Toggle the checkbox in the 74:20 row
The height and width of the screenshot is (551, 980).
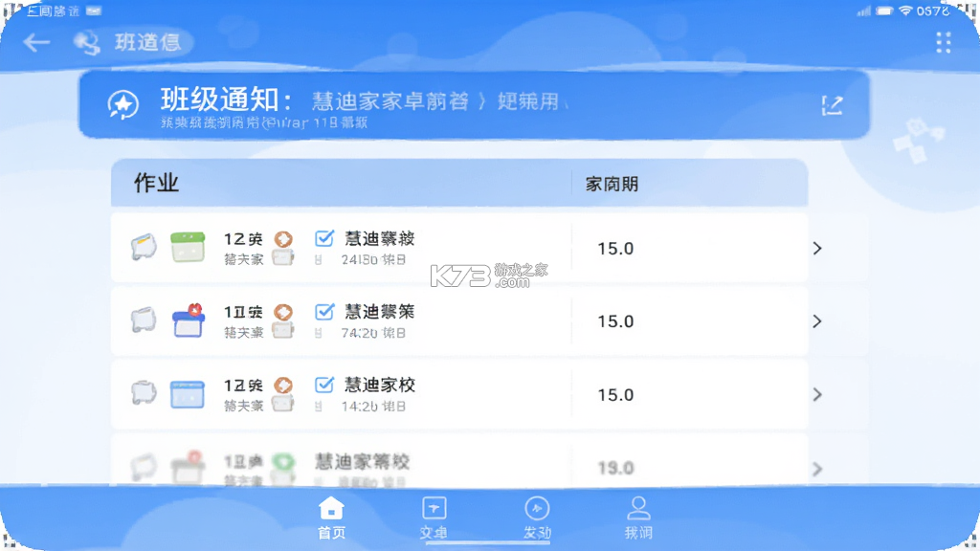(323, 311)
